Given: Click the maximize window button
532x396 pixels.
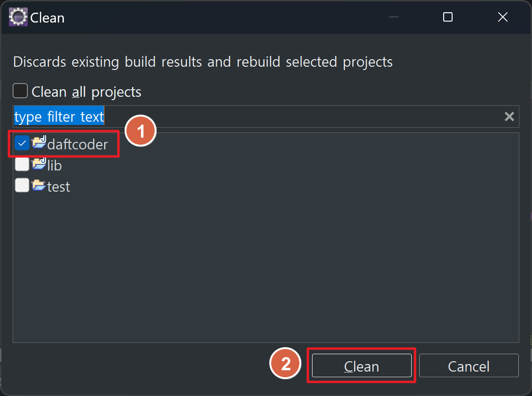Looking at the screenshot, I should click(447, 17).
